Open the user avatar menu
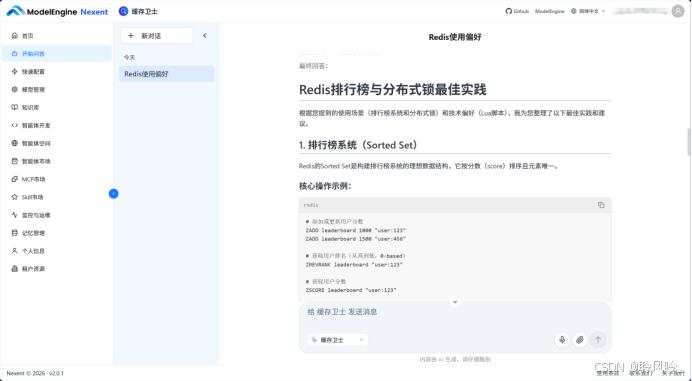Screen dimensions: 692x381 coord(678,11)
